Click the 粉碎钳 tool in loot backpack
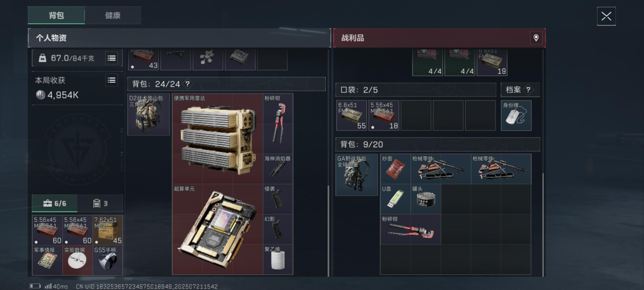This screenshot has width=644, height=290. [411, 229]
